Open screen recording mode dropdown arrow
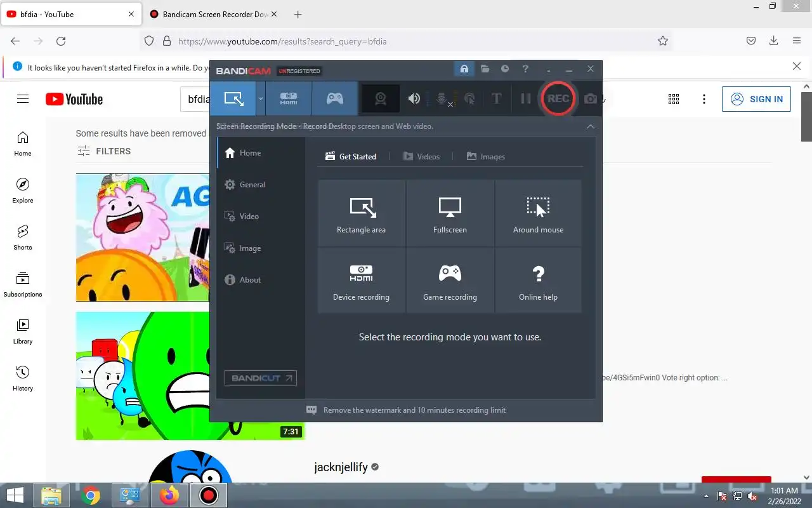Screen dimensions: 812x508 point(261,98)
